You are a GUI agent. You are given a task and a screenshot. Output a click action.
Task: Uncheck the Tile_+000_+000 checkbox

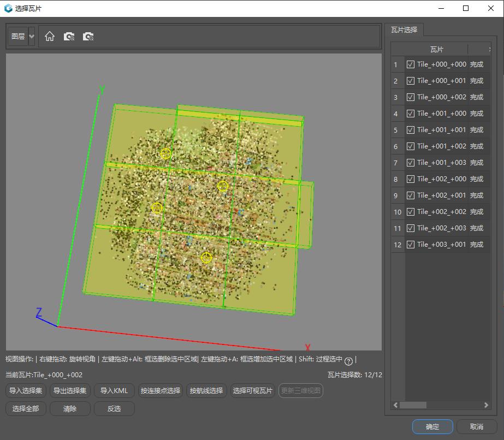[411, 64]
